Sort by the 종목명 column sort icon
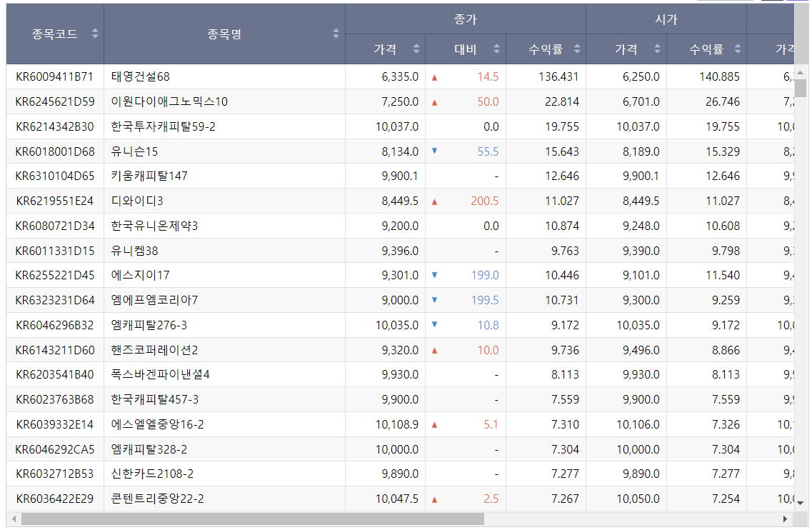Screen dimensions: 812x530 [x=336, y=34]
